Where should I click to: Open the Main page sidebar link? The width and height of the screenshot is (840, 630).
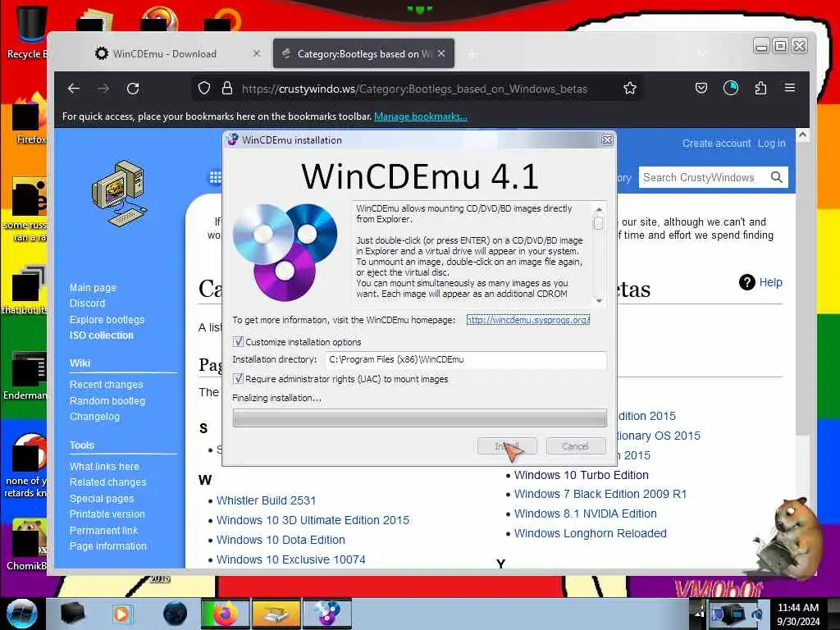pos(93,288)
